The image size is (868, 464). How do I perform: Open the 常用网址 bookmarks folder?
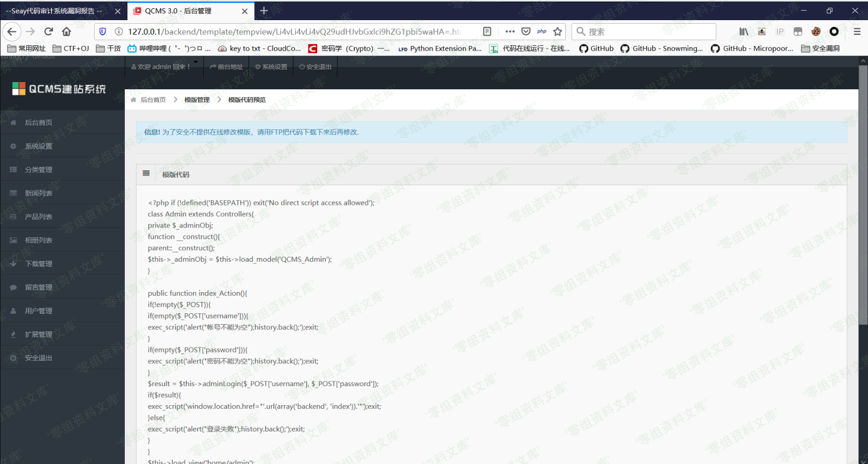pyautogui.click(x=27, y=49)
